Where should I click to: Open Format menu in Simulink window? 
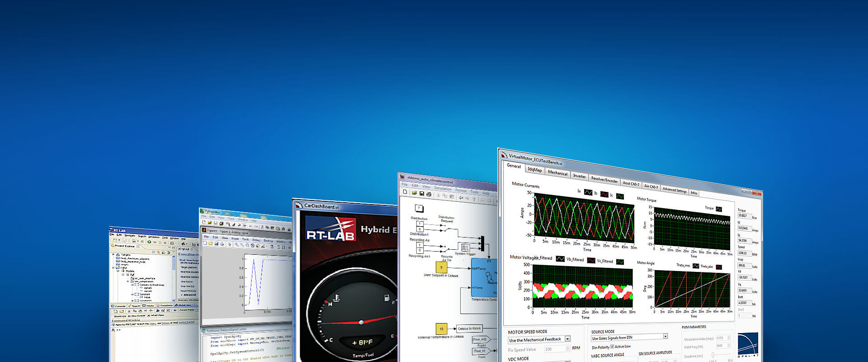tap(461, 191)
